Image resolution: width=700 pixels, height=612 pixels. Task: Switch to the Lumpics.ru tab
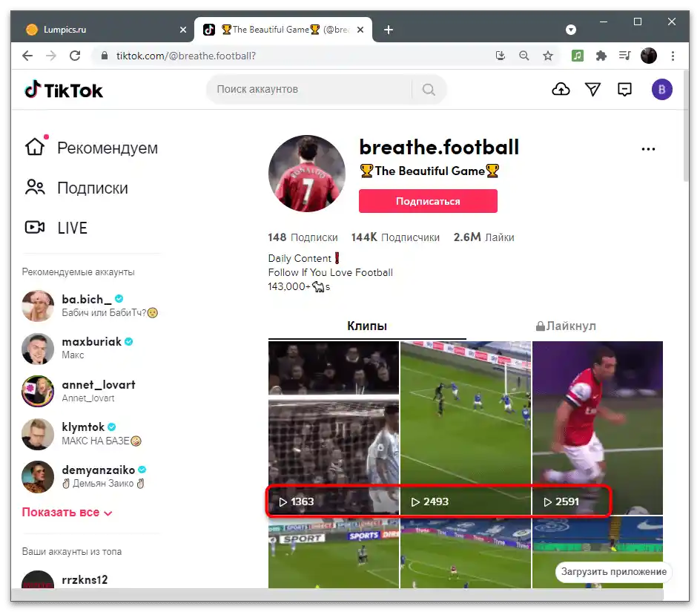click(102, 30)
